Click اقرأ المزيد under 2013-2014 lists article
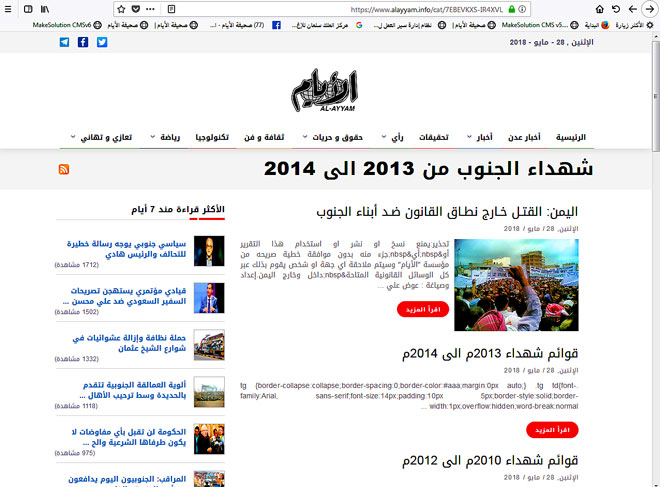The width and height of the screenshot is (660, 487). click(x=552, y=430)
